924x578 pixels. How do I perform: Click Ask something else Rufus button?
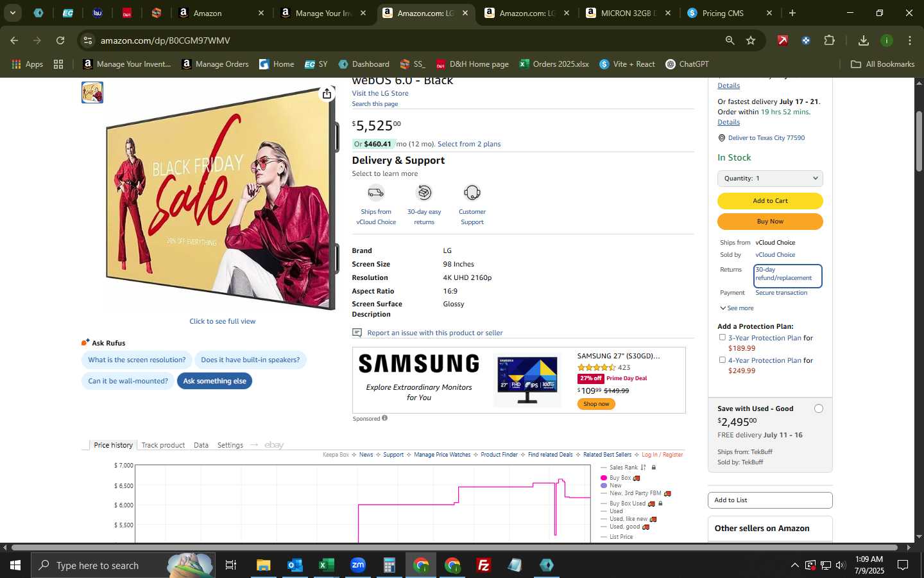(x=214, y=381)
